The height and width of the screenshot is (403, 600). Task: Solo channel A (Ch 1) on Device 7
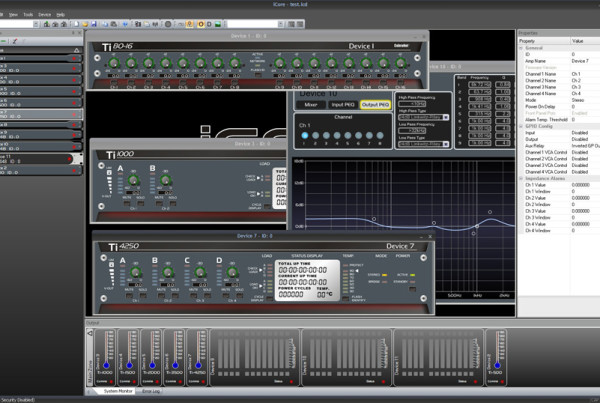pos(143,295)
